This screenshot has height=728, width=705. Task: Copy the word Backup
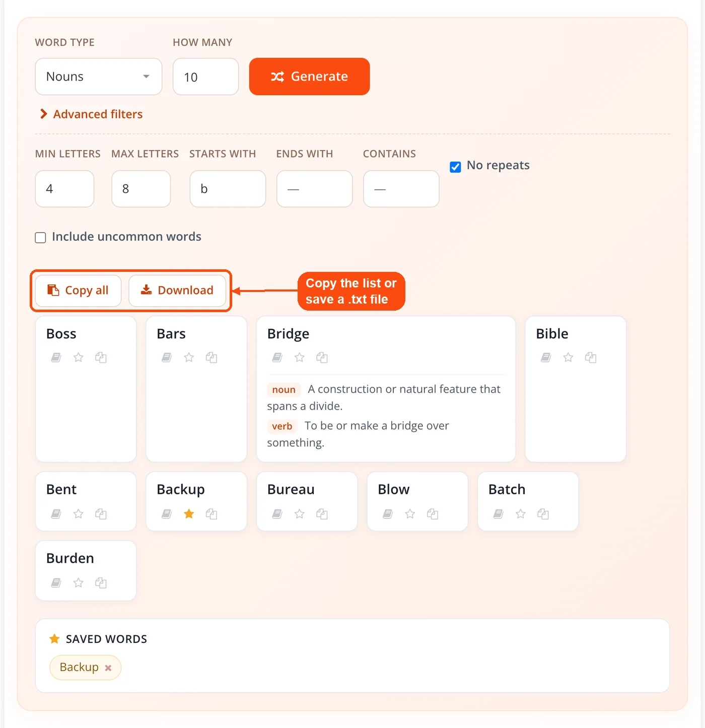[211, 514]
